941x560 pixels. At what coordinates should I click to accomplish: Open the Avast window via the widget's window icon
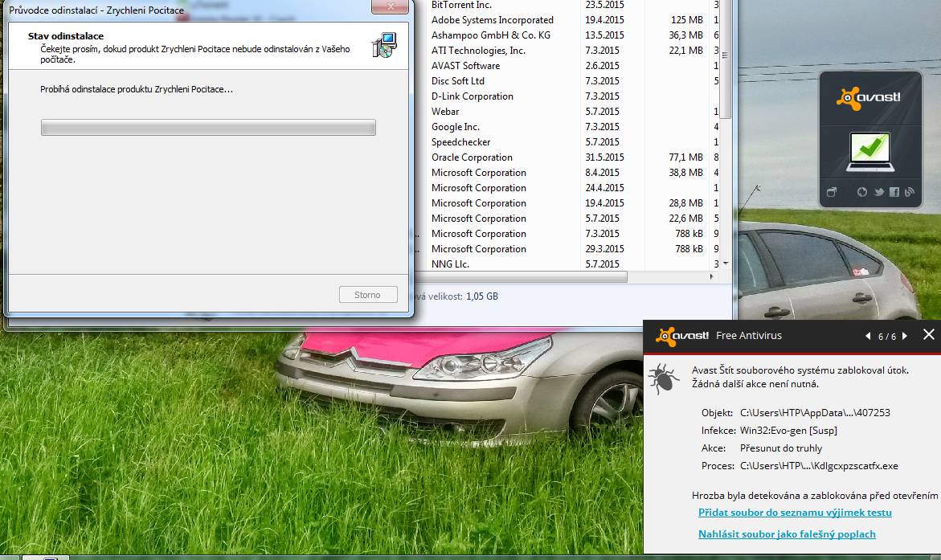pos(831,192)
